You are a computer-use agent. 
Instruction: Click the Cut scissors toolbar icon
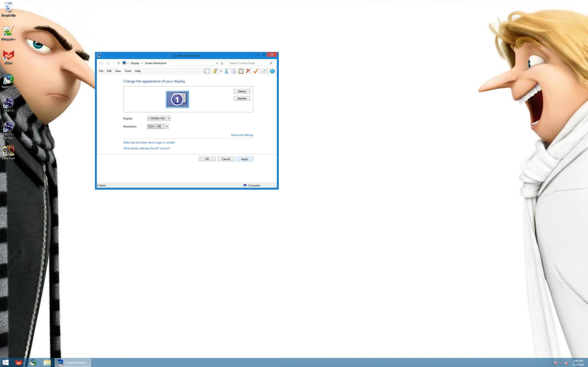[226, 71]
